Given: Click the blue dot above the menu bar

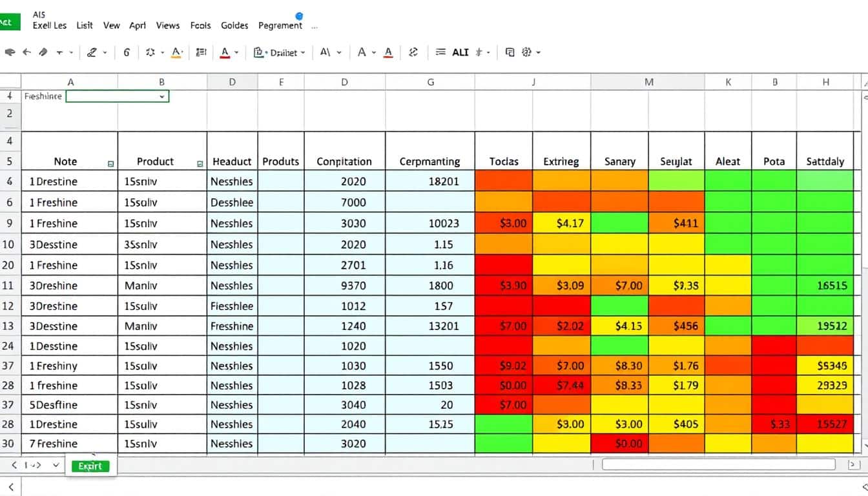Looking at the screenshot, I should point(299,15).
